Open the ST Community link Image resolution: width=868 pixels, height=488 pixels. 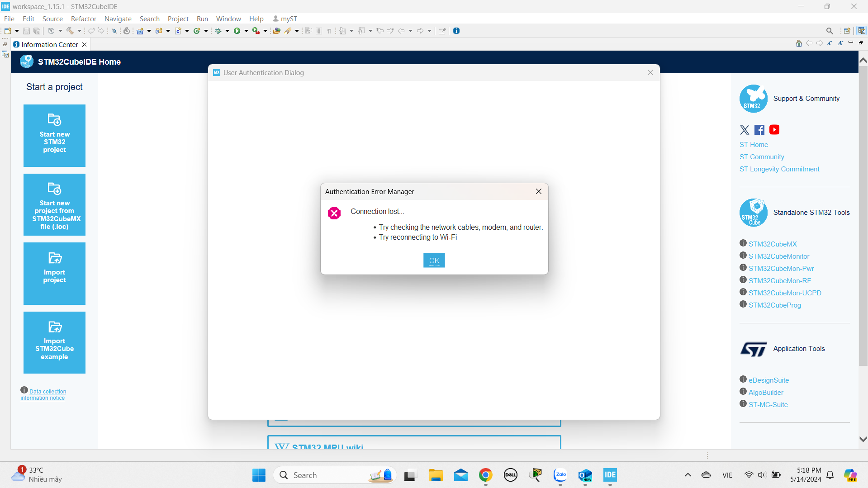click(x=762, y=157)
